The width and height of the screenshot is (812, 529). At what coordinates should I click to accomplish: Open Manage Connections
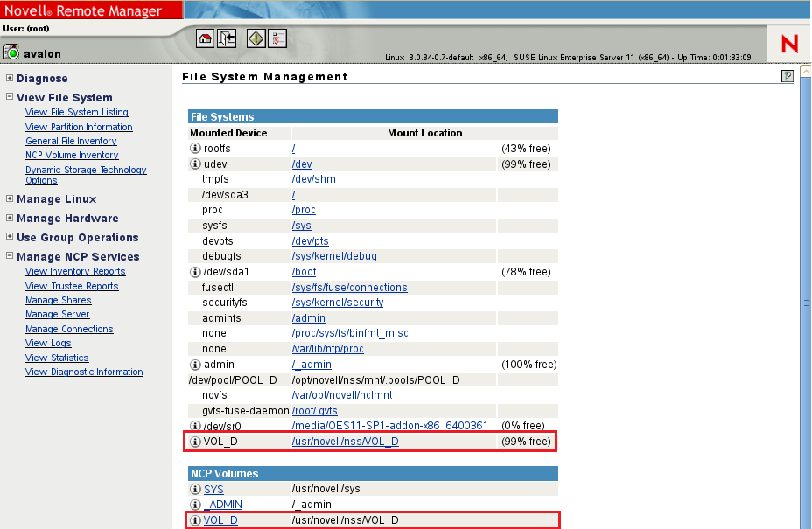[69, 329]
